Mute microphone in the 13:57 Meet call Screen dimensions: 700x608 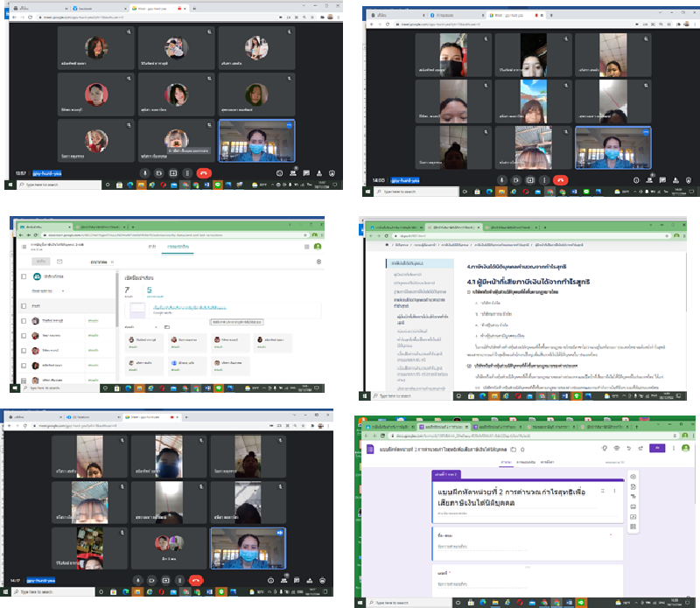145,173
